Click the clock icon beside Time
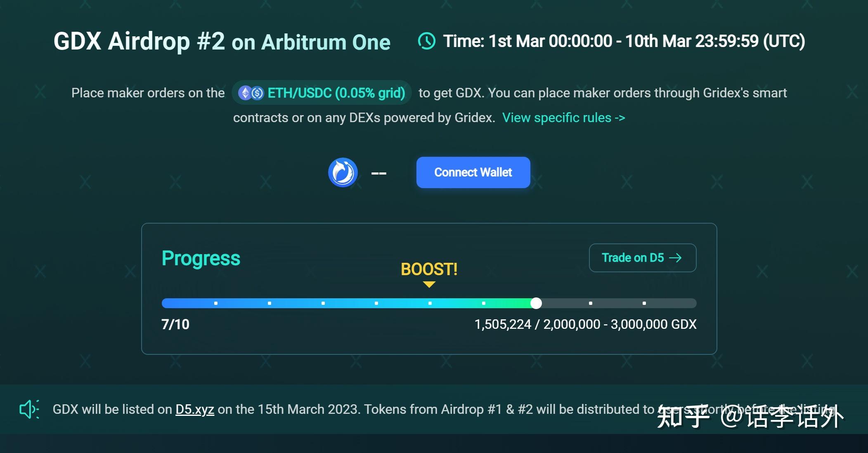 coord(427,41)
